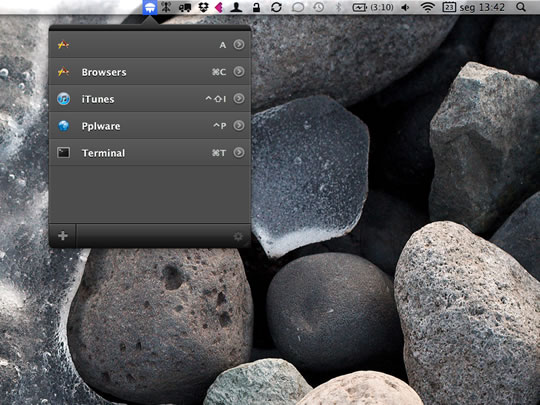Click the person silhouette menu bar icon
The height and width of the screenshot is (405, 540).
236,7
